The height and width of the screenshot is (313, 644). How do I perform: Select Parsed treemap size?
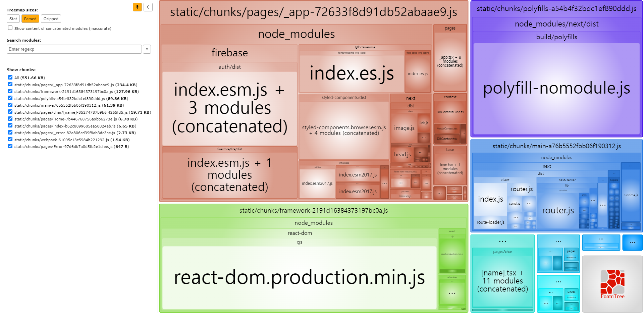coord(30,19)
